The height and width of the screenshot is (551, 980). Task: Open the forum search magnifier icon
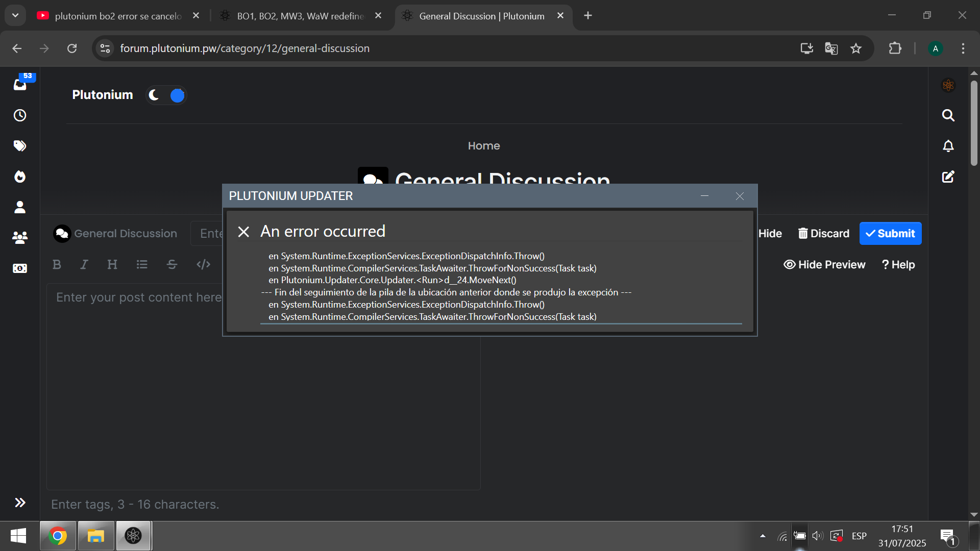948,115
